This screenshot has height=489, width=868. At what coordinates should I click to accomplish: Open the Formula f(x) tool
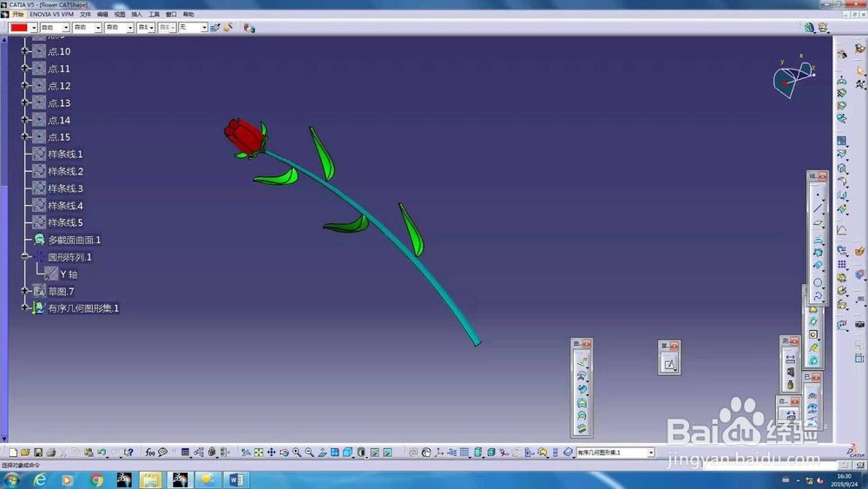(x=149, y=453)
